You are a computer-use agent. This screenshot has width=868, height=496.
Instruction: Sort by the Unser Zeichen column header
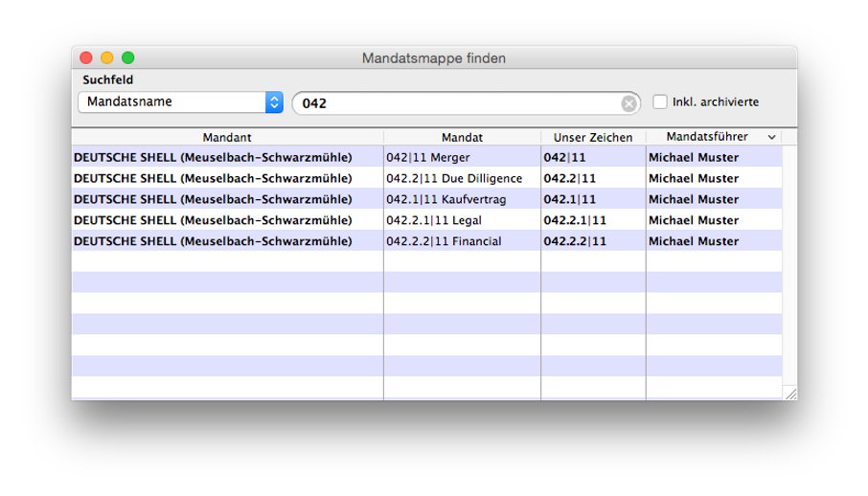point(593,137)
